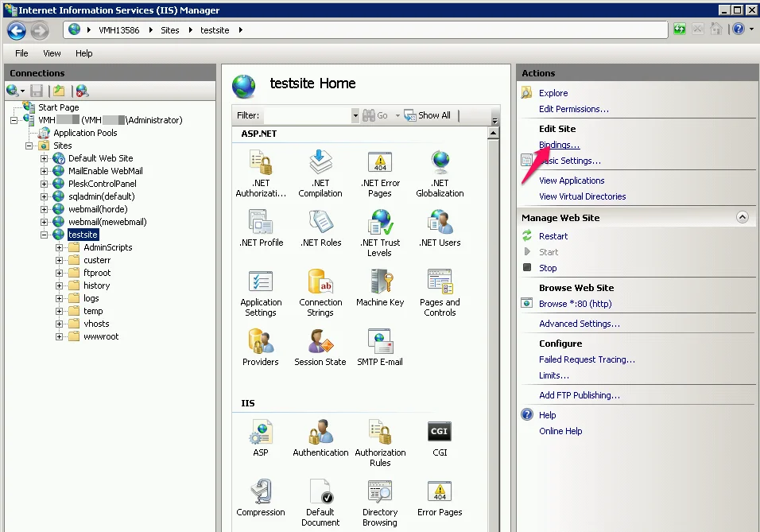Browse *:80 (http) site

576,304
